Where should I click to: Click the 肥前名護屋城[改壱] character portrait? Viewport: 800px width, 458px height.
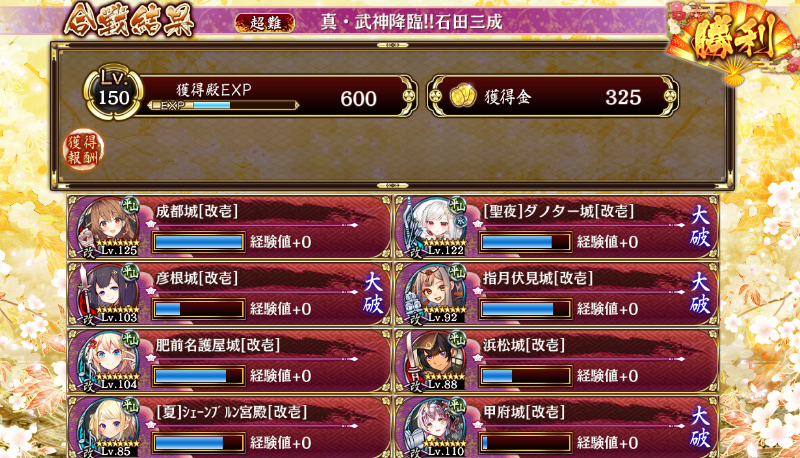(x=108, y=361)
